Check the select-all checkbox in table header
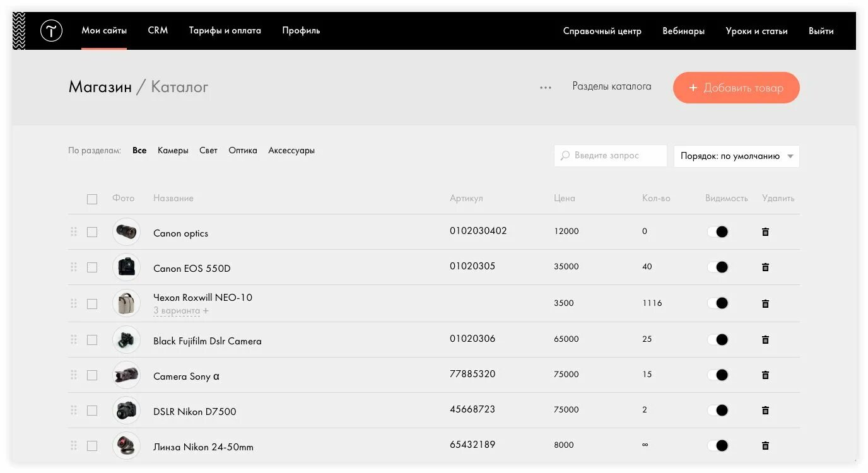The image size is (868, 473). 92,199
